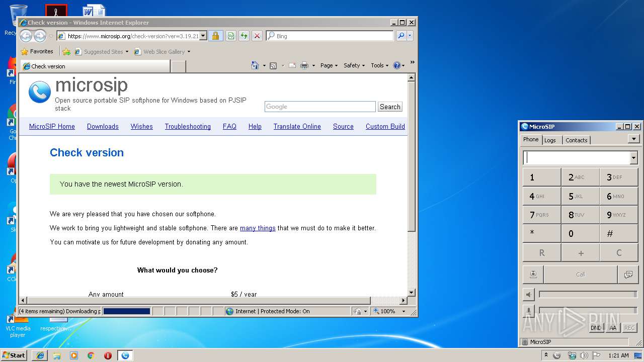Click the Print icon in command bar
Screen dimensions: 644x362
[x=304, y=65]
